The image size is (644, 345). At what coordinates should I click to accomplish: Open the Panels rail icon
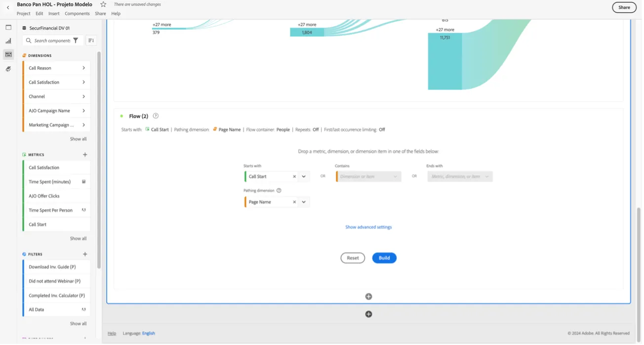[8, 27]
